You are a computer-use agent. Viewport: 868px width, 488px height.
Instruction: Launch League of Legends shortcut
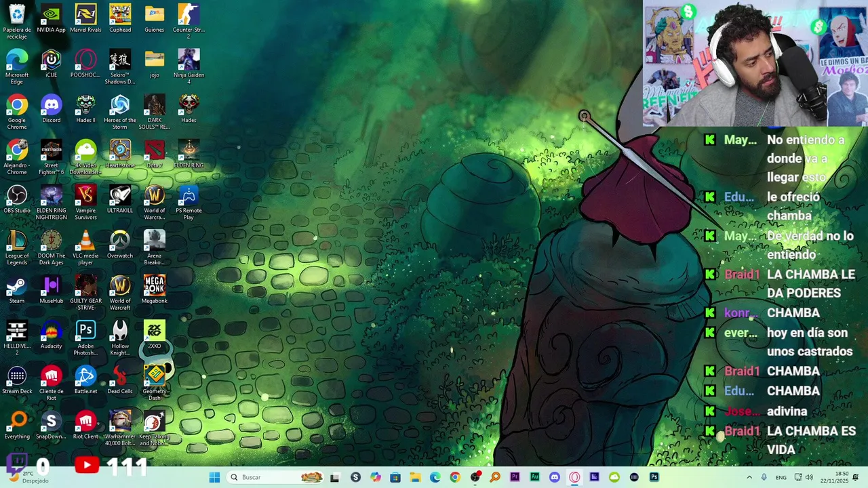coord(17,248)
